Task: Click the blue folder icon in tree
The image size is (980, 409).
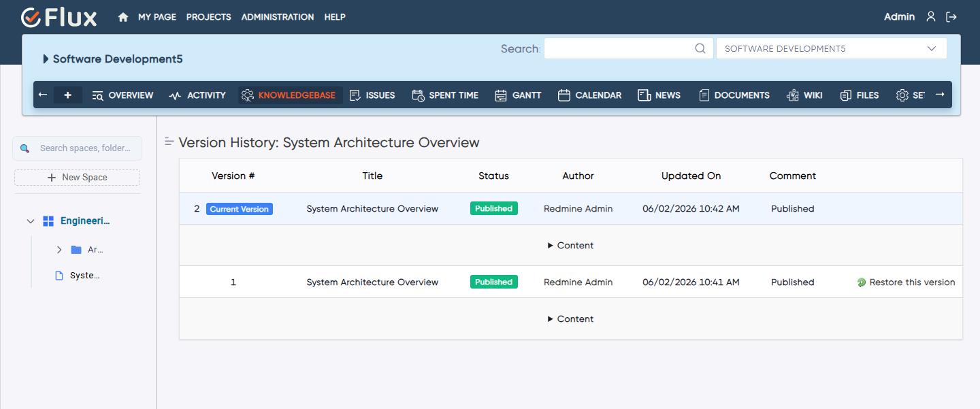Action: [76, 250]
